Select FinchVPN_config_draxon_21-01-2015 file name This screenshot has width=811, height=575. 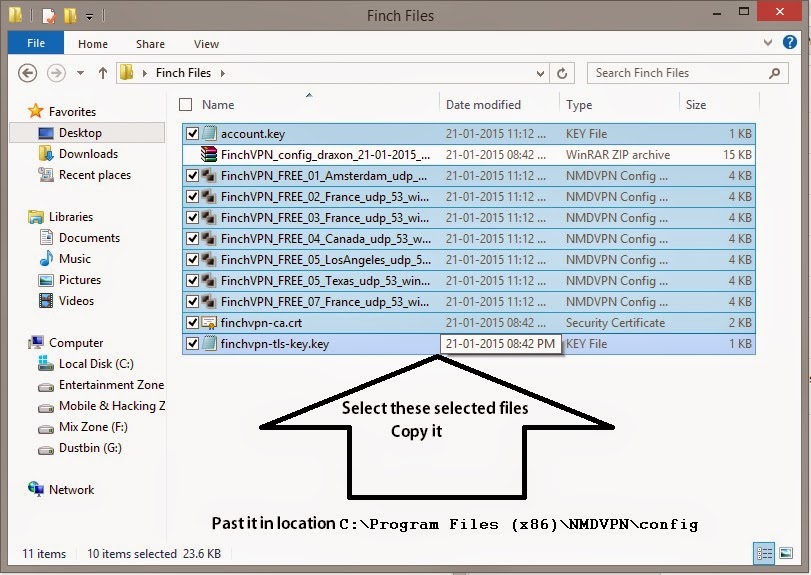click(325, 155)
